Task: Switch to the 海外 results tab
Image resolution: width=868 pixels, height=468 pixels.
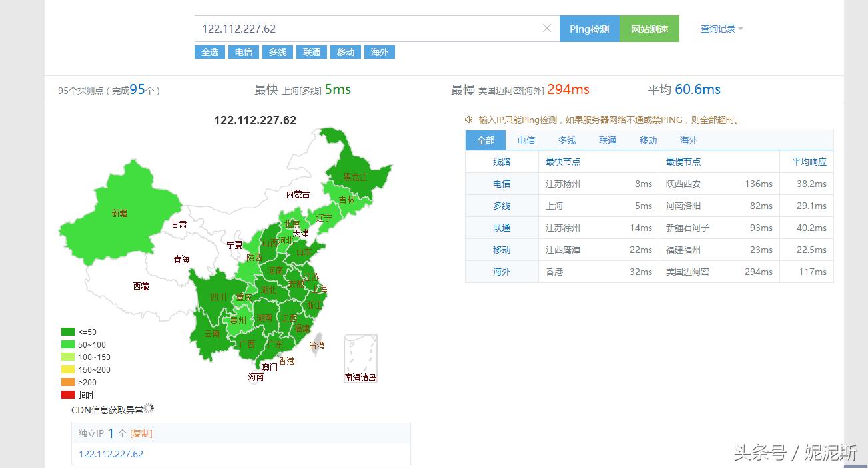Action: coord(688,140)
